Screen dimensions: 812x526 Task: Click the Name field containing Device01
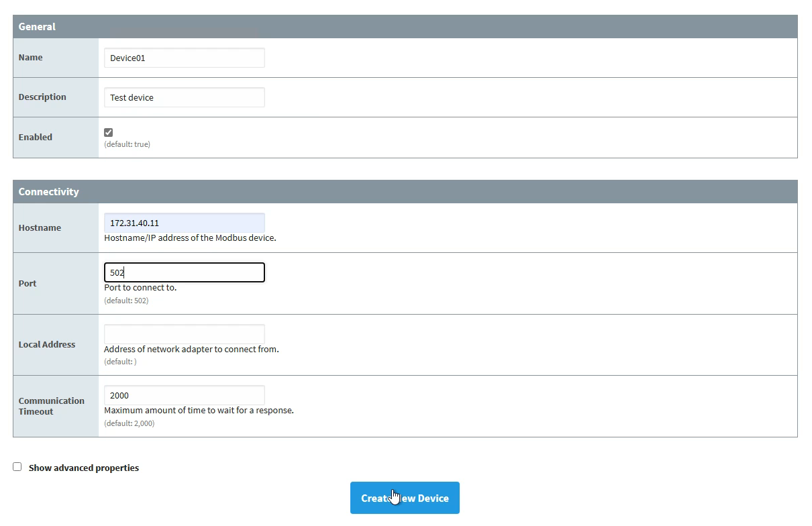184,58
